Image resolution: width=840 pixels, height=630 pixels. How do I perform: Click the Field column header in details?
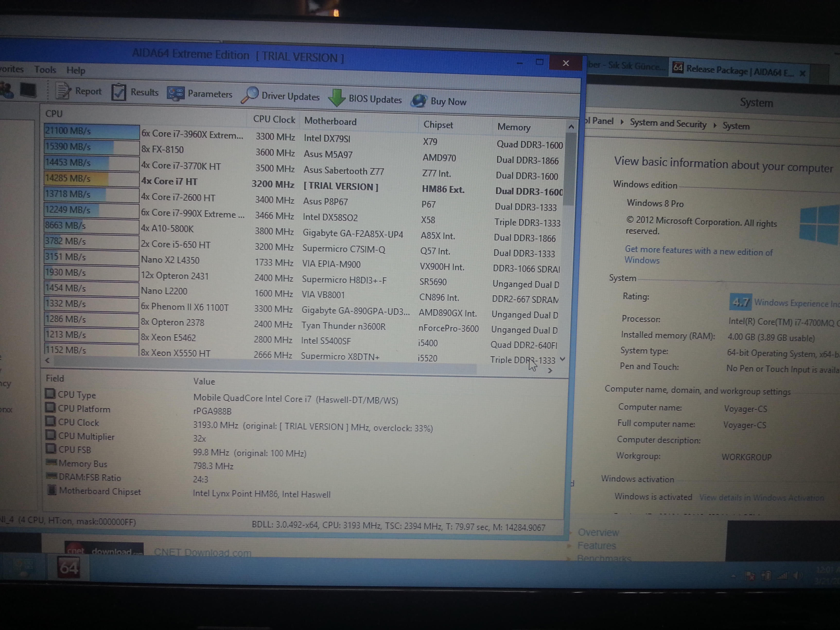coord(55,378)
